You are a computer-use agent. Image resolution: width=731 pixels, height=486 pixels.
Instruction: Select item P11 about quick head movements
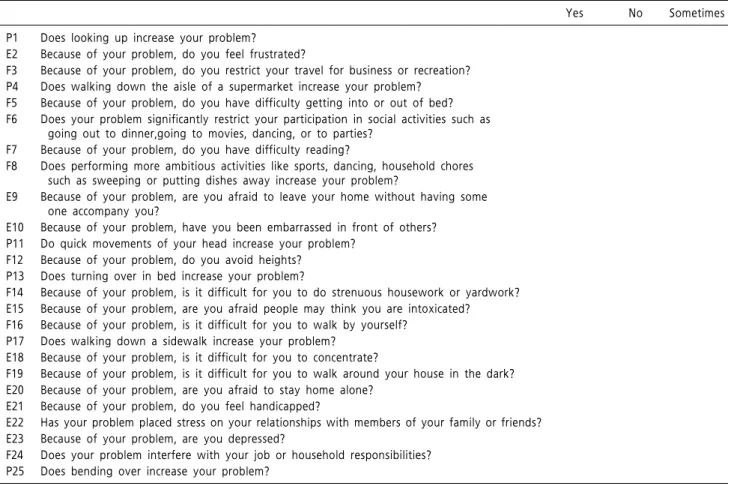point(198,243)
